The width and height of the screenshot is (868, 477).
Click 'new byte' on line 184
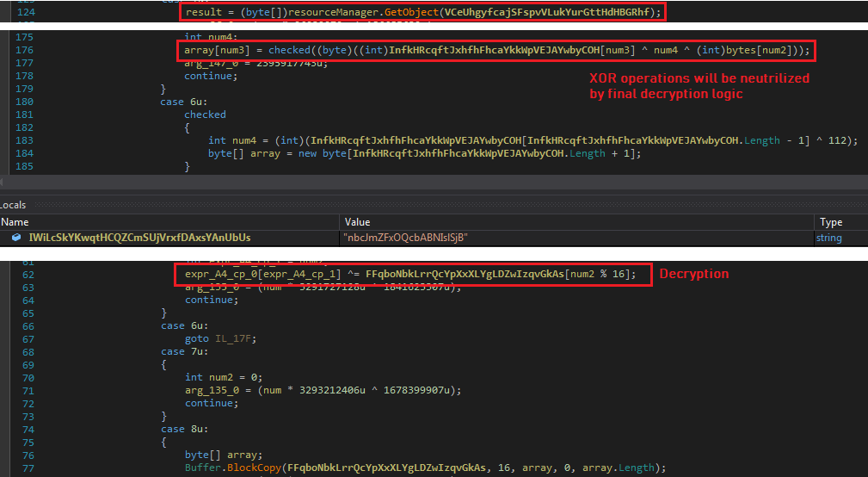tap(323, 153)
